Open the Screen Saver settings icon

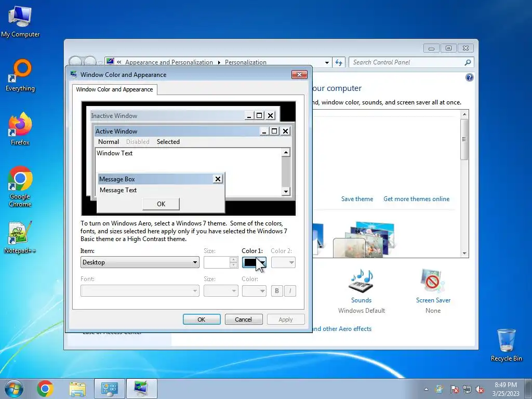(433, 281)
